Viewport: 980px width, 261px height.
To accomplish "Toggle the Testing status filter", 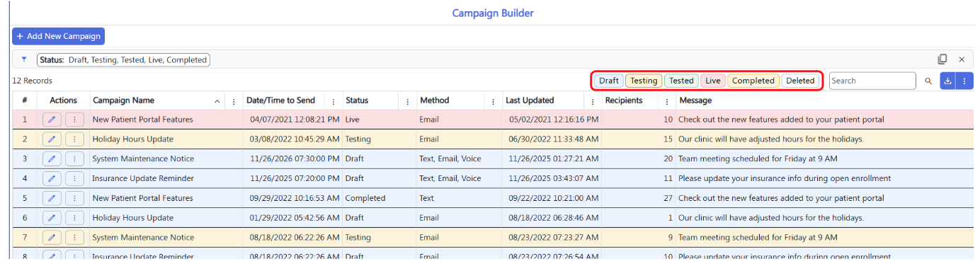I will pos(644,81).
